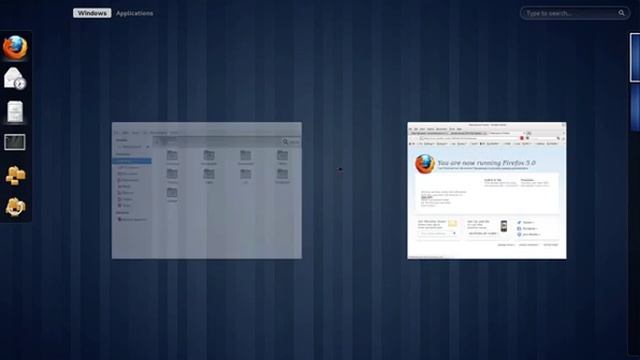Open Add/Remove Software boxes icon in the dash
The image size is (640, 360).
[x=16, y=176]
